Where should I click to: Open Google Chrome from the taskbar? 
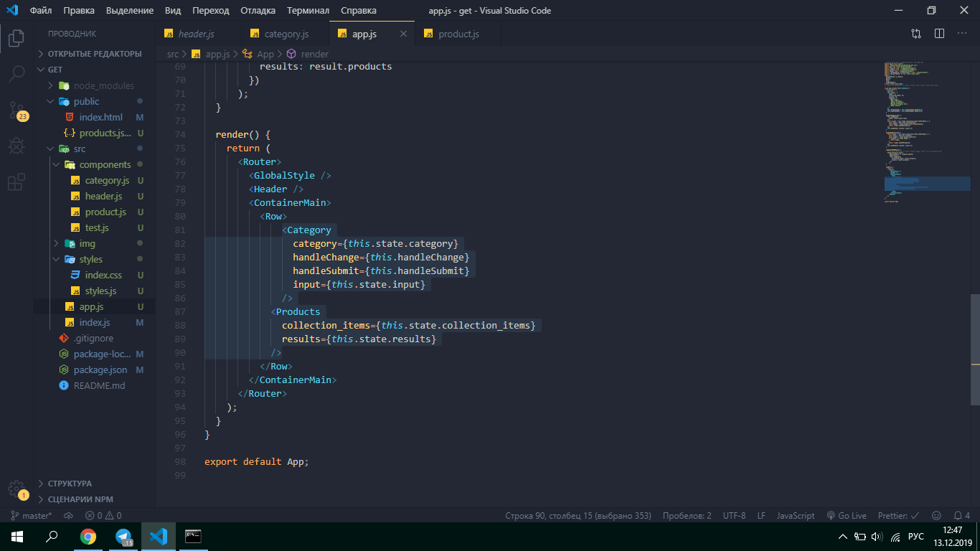[88, 536]
